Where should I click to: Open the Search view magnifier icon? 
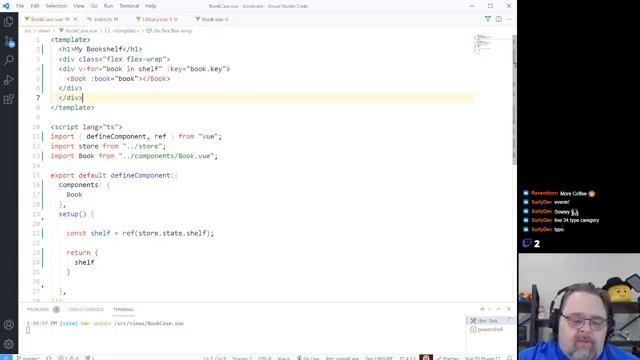[9, 60]
